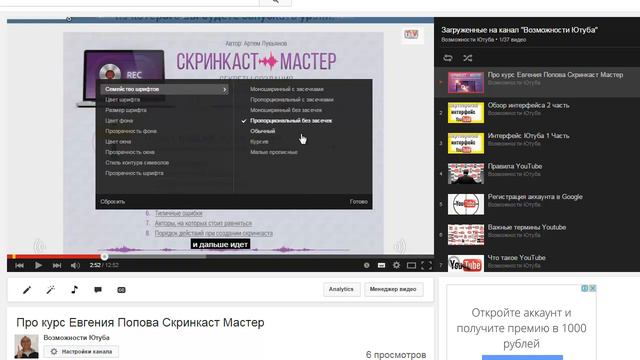
Task: Open Настройки канала button
Action: (x=81, y=351)
